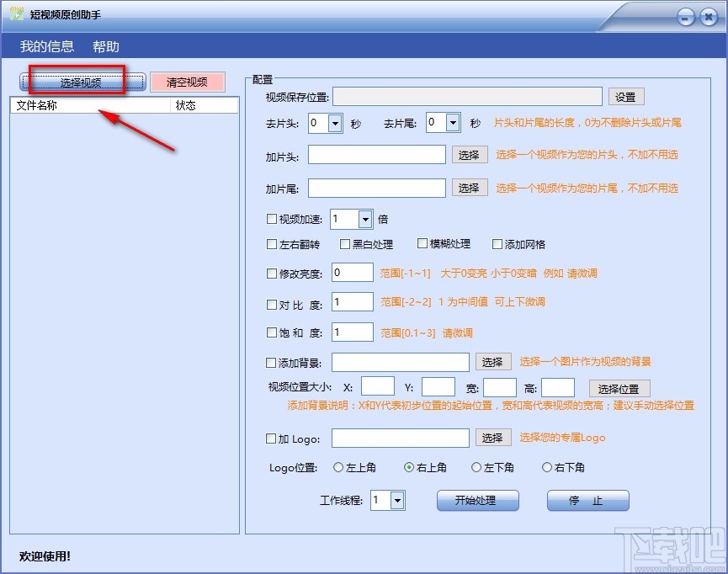Expand the 去片头 seconds dropdown
The height and width of the screenshot is (574, 728).
coord(335,124)
